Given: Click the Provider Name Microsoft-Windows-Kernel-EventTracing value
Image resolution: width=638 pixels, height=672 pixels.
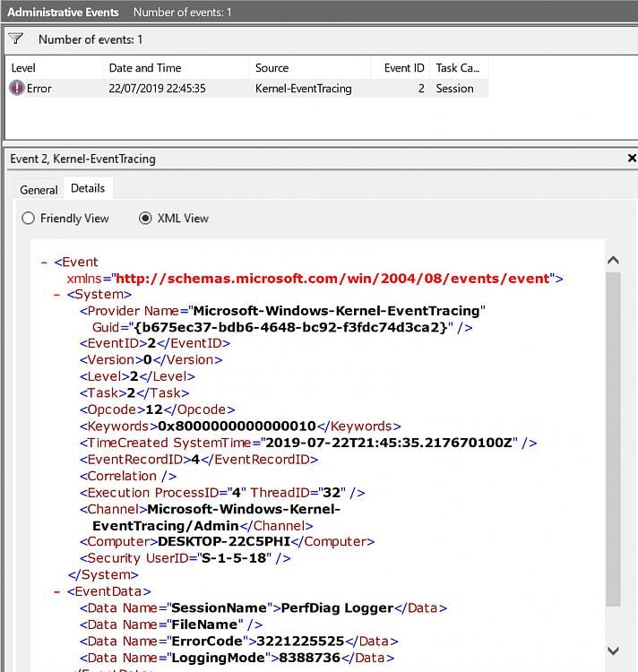Looking at the screenshot, I should tap(337, 311).
